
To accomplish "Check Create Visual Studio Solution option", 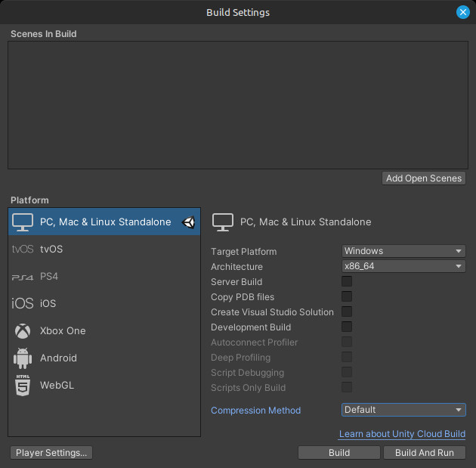I will point(347,312).
